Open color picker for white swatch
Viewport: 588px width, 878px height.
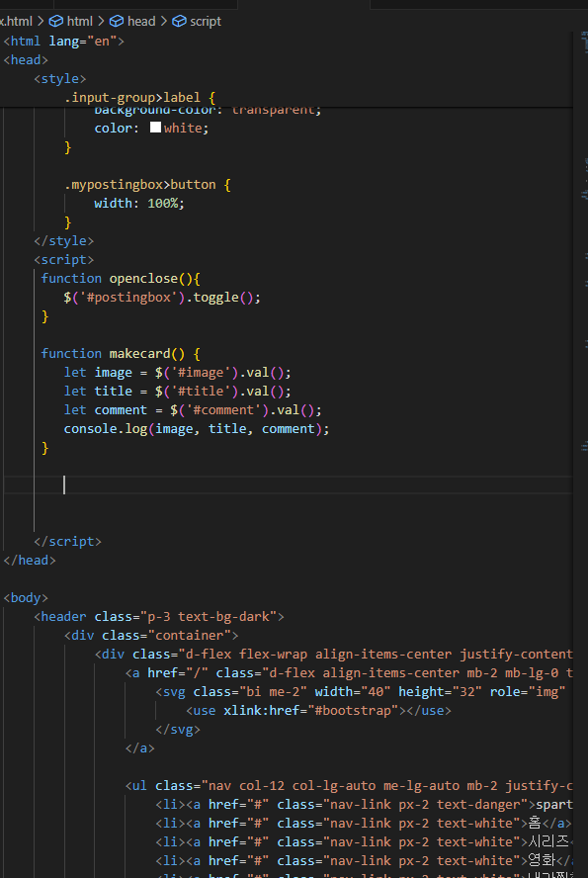pyautogui.click(x=155, y=128)
